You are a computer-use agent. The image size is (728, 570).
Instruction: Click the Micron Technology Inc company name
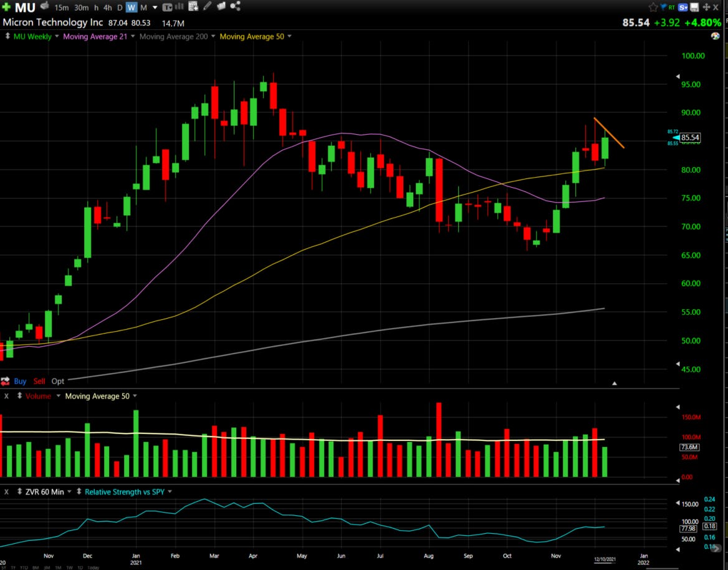(52, 22)
